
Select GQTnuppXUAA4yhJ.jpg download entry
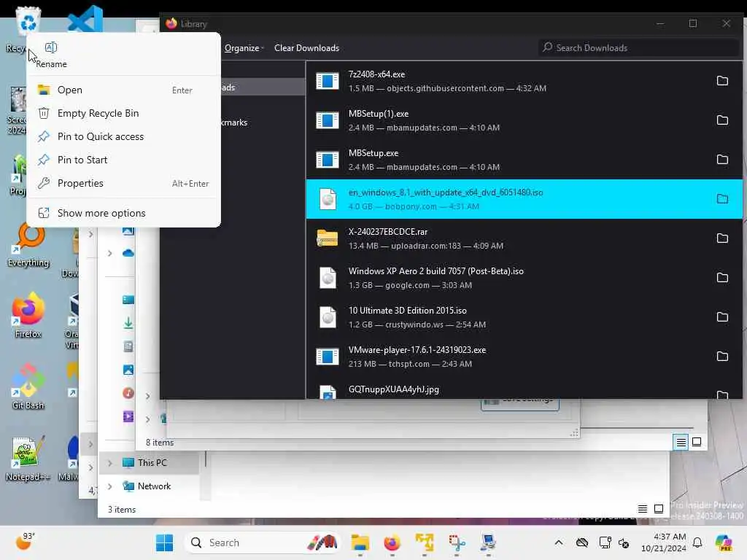(524, 388)
